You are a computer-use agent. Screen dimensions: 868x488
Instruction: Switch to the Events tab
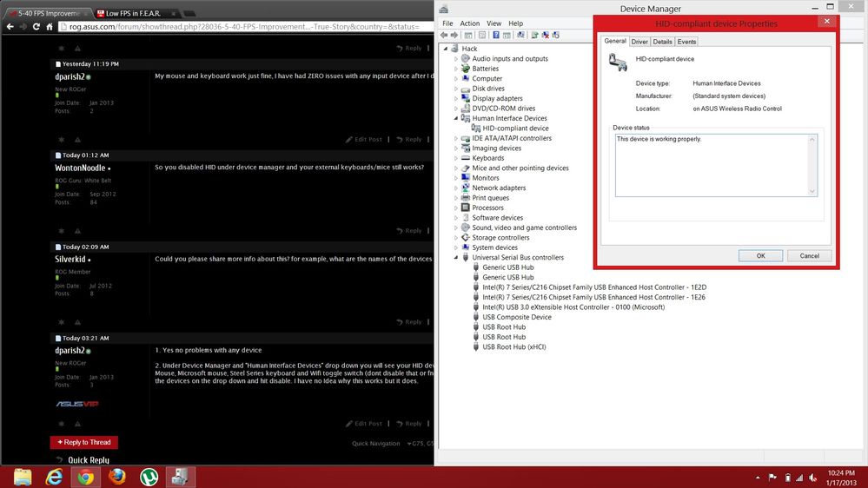(x=686, y=42)
